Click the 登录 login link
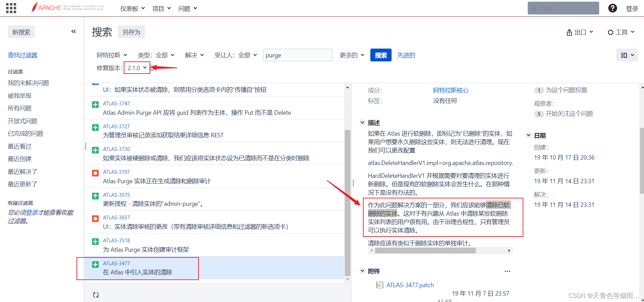The image size is (644, 302). [632, 9]
